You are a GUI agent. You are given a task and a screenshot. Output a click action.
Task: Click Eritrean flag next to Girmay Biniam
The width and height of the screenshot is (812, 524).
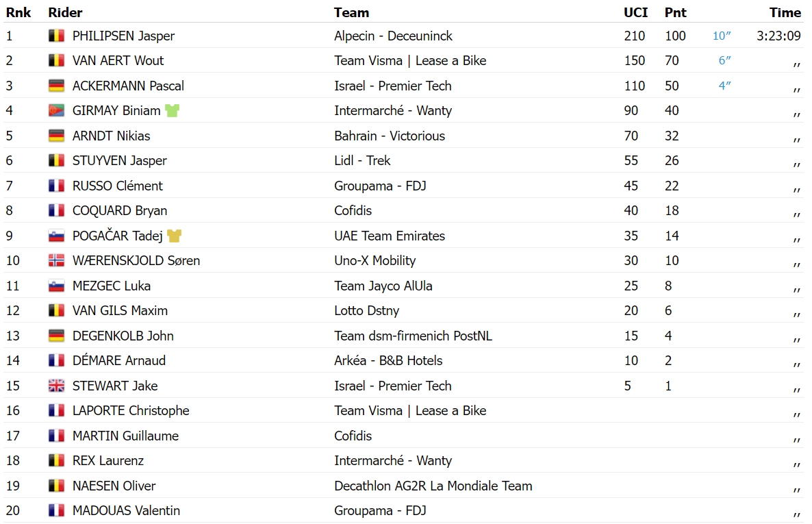pos(56,110)
